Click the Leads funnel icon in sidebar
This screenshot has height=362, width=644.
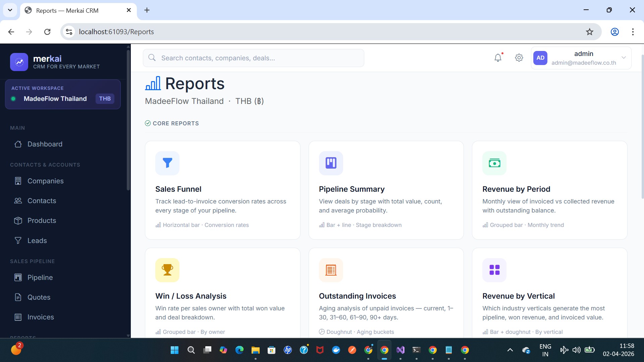point(18,241)
